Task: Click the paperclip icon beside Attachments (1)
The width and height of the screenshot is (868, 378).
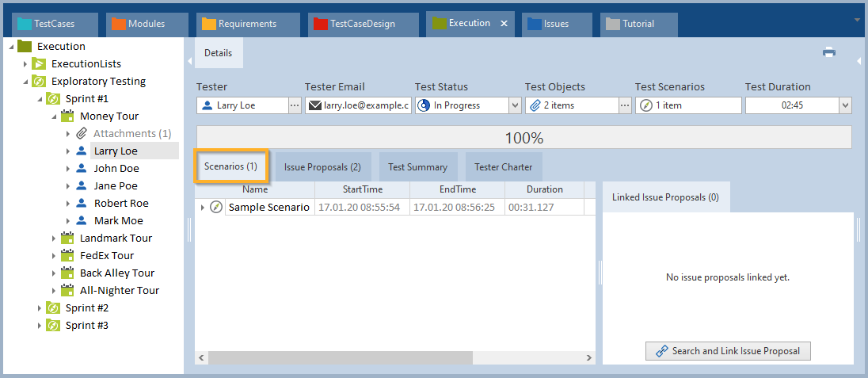Action: 82,134
